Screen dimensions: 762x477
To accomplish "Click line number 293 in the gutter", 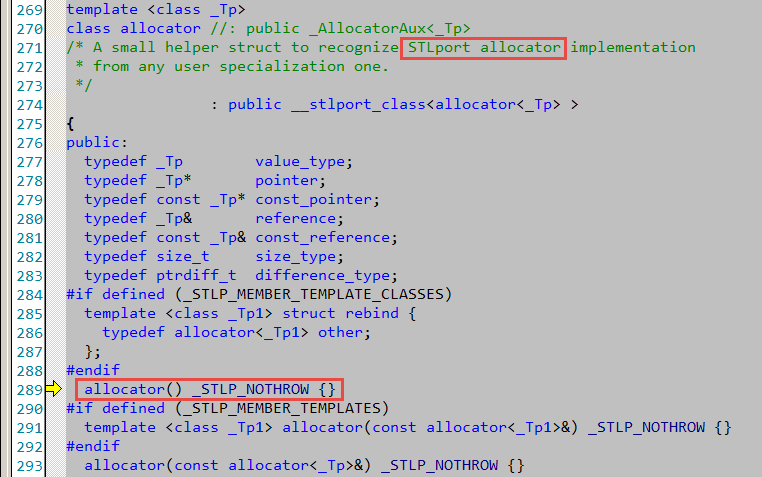I will 30,466.
